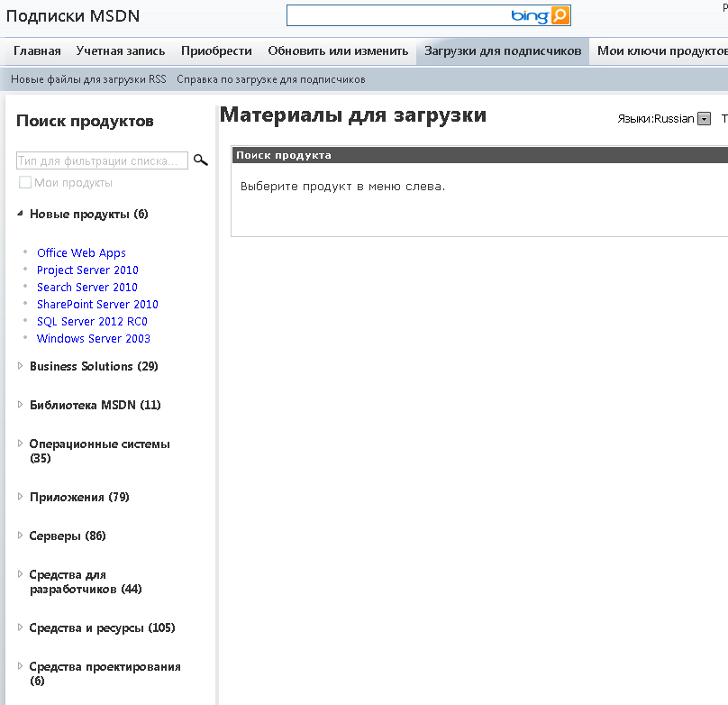Click the Выберите продукт в меню слева text
728x705 pixels.
tap(342, 187)
